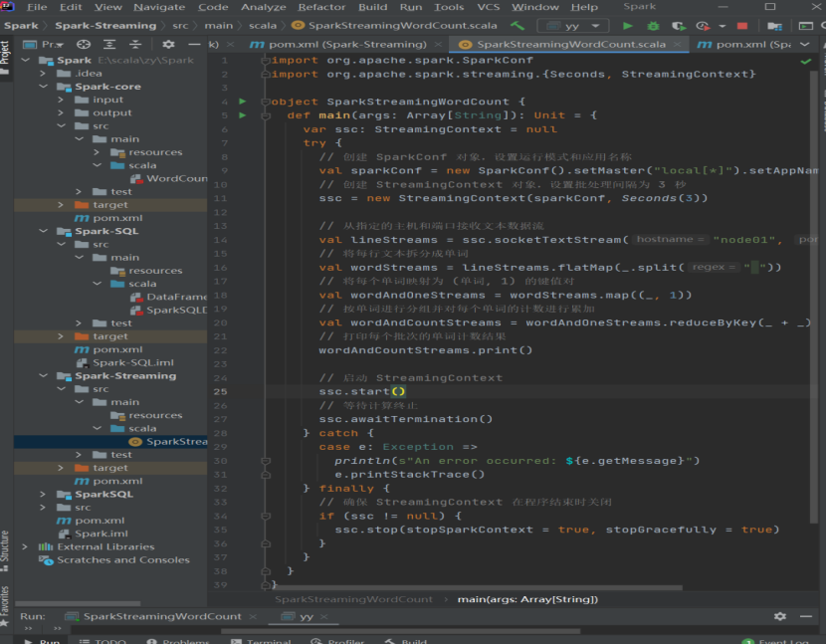The width and height of the screenshot is (827, 644).
Task: Collapse the Spark-Streaming module node
Action: click(44, 376)
